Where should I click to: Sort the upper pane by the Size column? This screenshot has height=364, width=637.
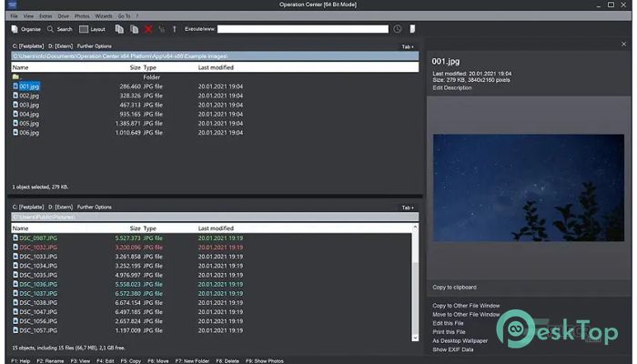136,67
